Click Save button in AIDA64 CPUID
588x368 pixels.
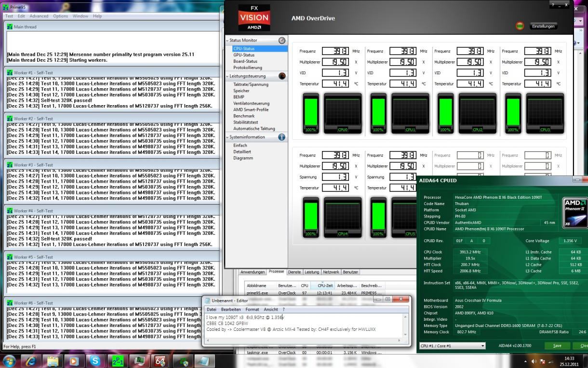(557, 346)
